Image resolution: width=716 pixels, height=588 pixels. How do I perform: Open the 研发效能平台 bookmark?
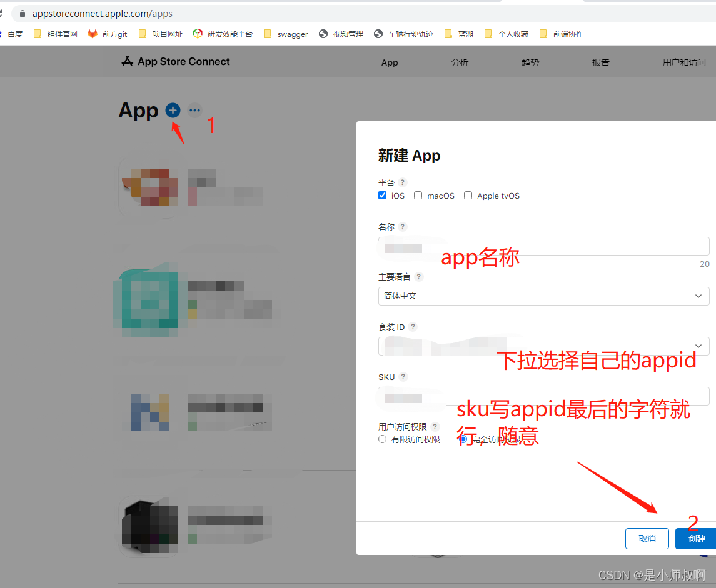223,34
